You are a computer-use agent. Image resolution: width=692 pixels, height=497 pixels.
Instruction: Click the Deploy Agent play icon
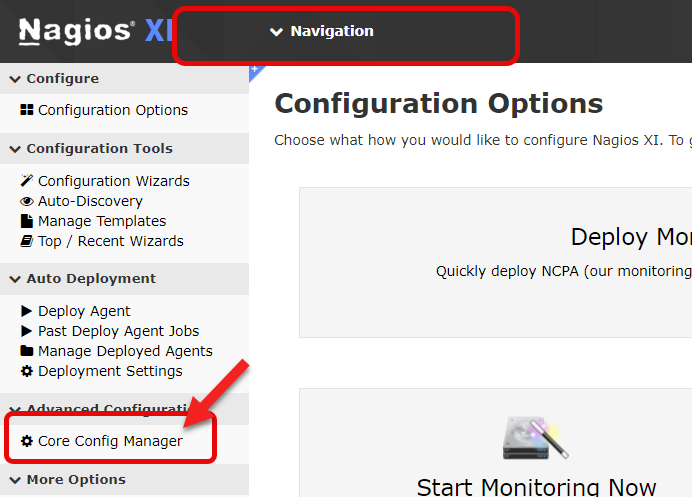[x=27, y=311]
